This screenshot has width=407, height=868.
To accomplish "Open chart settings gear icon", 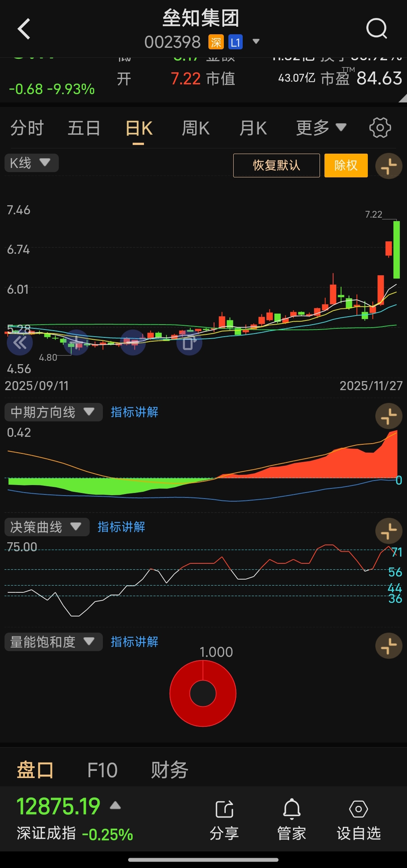I will (x=380, y=128).
